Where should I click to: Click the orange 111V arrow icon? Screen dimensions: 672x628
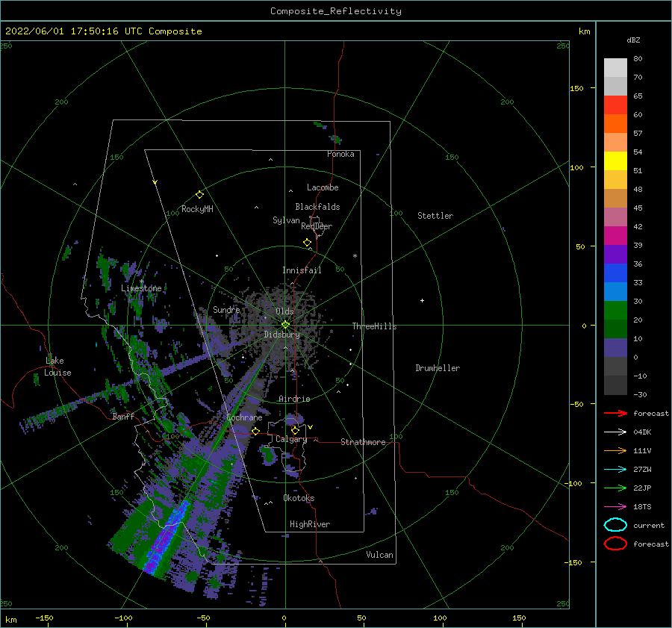(615, 450)
